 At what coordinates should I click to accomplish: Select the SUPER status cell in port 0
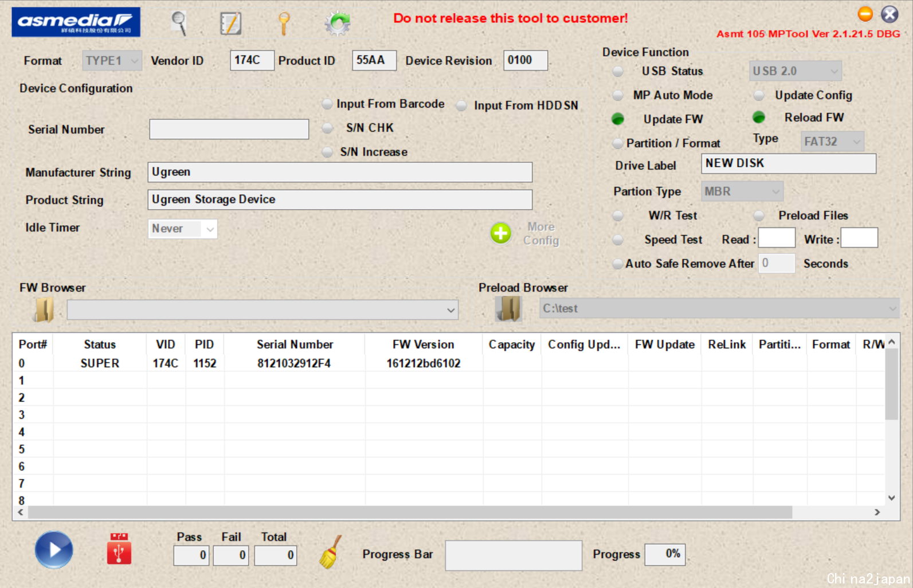(x=100, y=363)
